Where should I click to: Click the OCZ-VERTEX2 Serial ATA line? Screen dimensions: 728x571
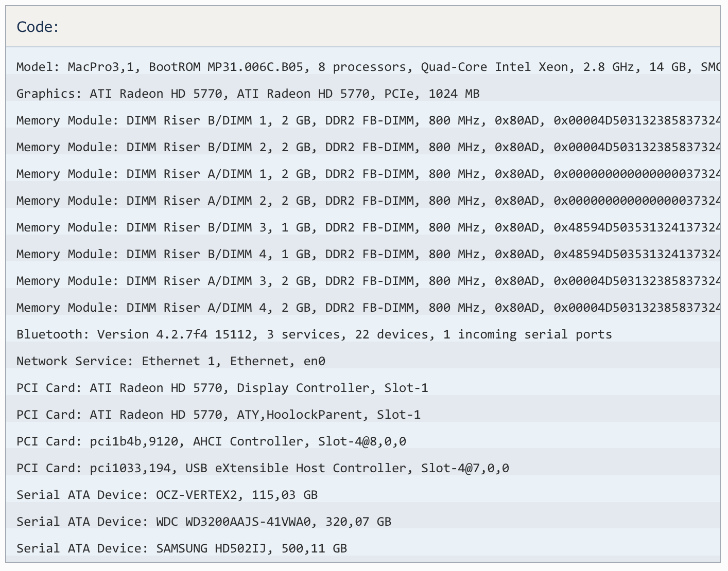pyautogui.click(x=167, y=495)
